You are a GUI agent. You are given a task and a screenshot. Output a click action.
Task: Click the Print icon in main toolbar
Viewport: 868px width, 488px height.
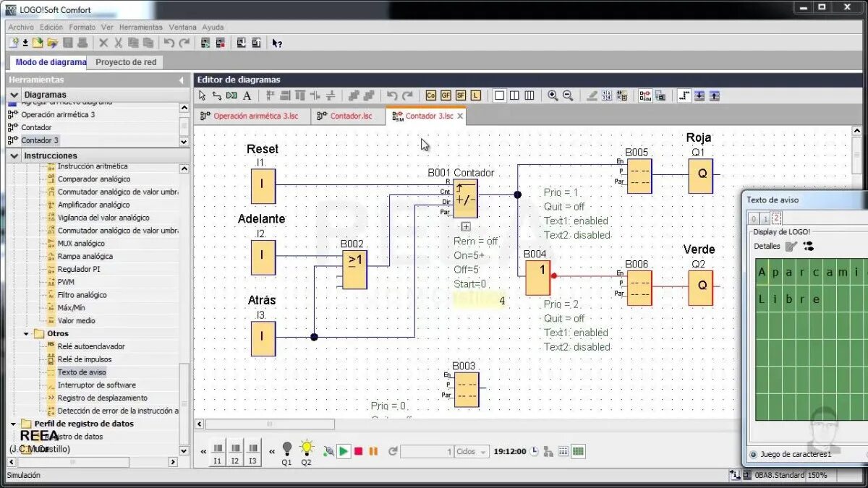pos(82,43)
